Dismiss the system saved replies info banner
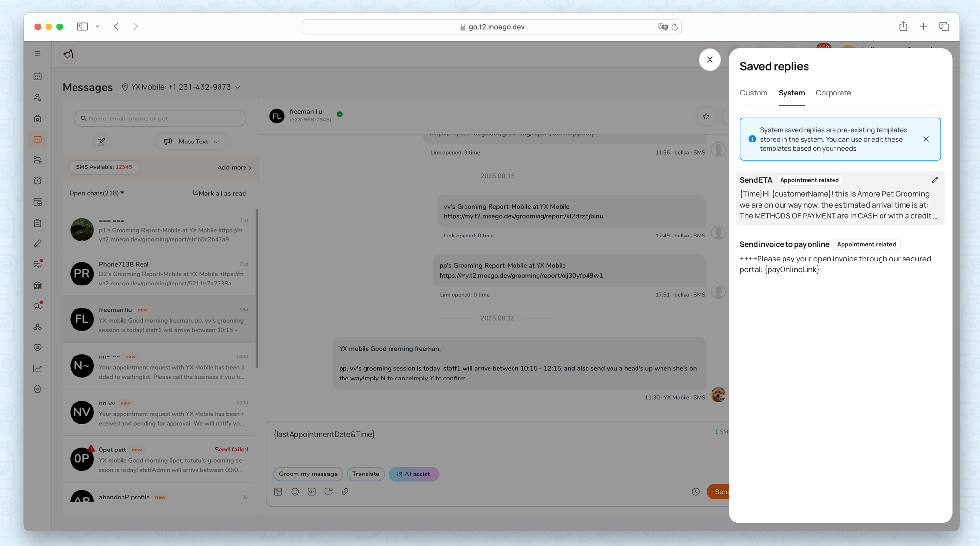Screen dimensions: 980x546 926,139
